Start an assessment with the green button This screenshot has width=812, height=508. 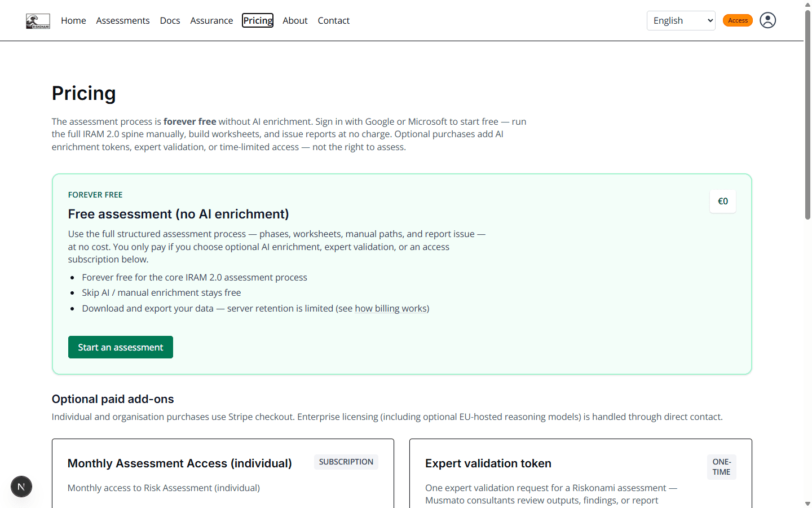pos(121,347)
